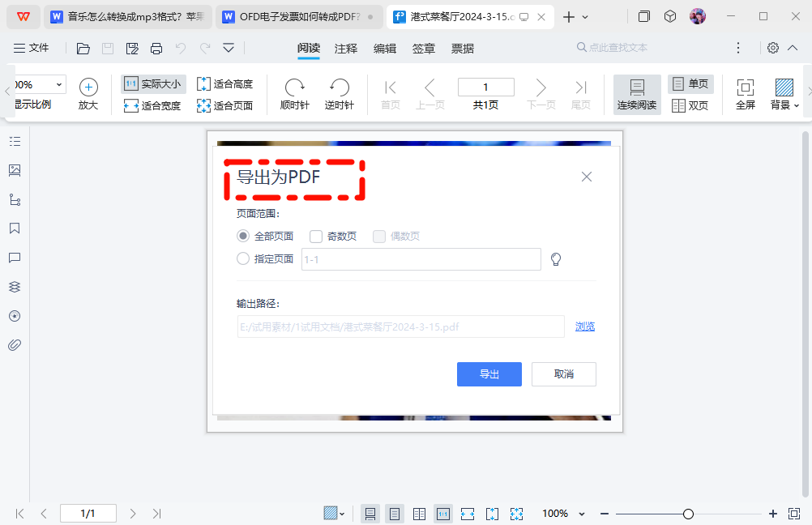This screenshot has width=812, height=525.
Task: Open the 背景 dropdown
Action: point(784,94)
